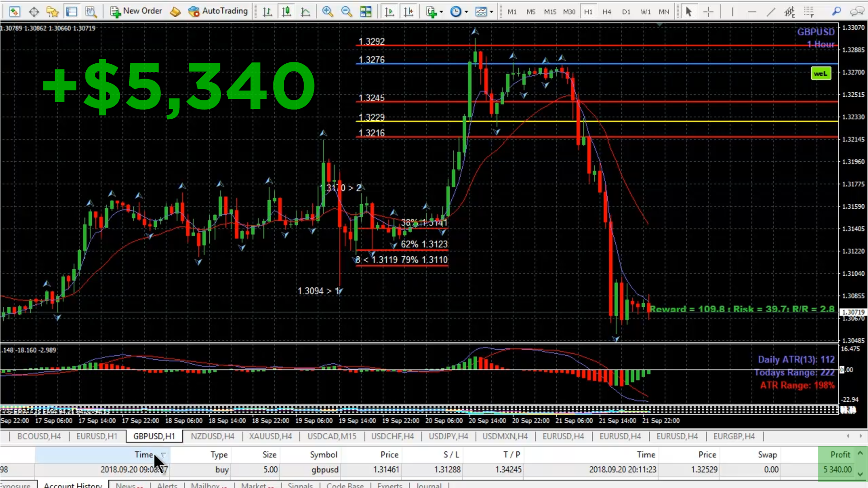This screenshot has height=488, width=868.
Task: Open the Account History terminal tab
Action: 73,485
